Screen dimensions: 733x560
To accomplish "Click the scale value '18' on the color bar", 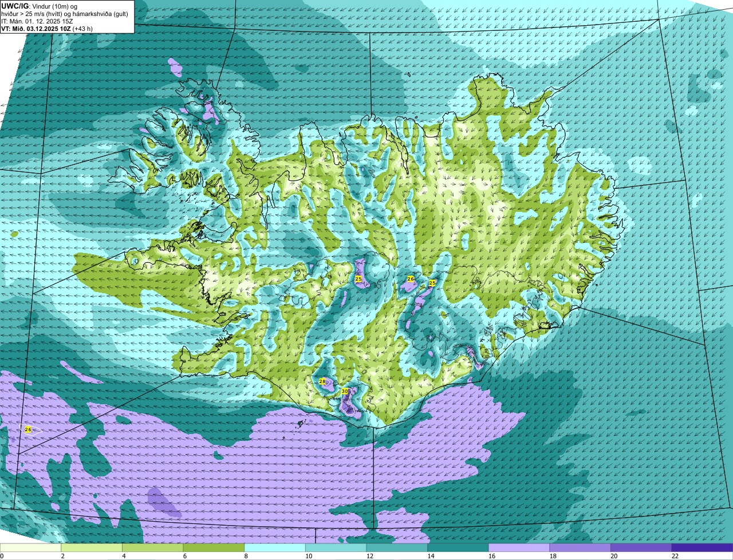I will (x=553, y=556).
